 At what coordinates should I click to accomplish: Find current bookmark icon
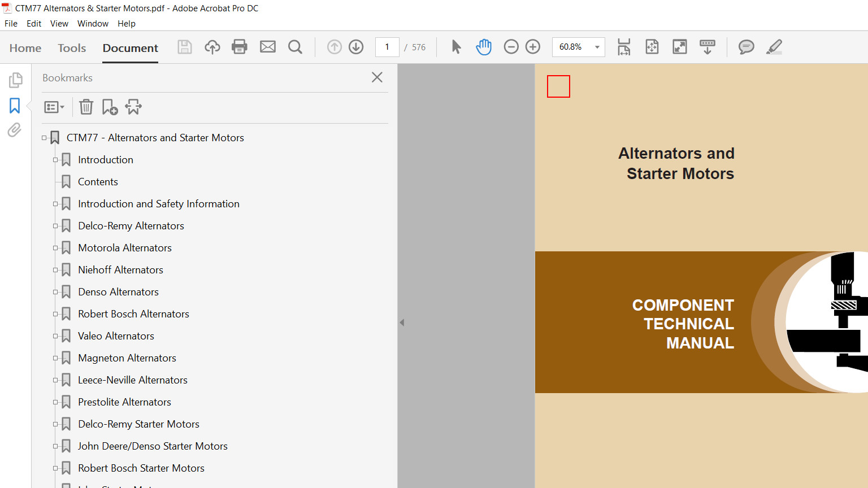pos(133,107)
